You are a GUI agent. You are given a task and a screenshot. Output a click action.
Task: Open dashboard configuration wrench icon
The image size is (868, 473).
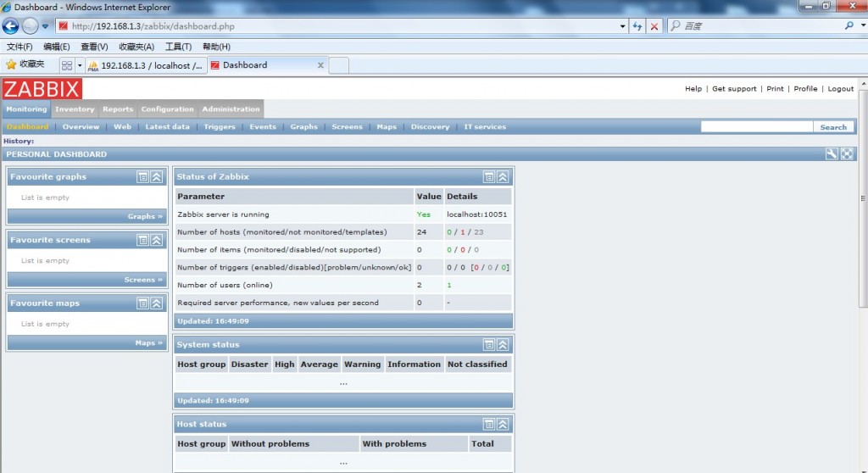pyautogui.click(x=832, y=154)
